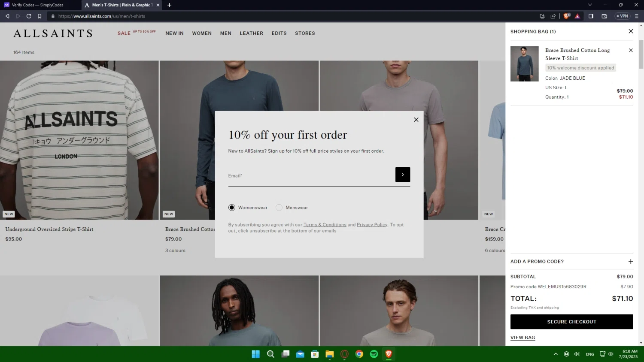Viewport: 644px width, 362px height.
Task: Open the View Bag link
Action: [x=522, y=338]
